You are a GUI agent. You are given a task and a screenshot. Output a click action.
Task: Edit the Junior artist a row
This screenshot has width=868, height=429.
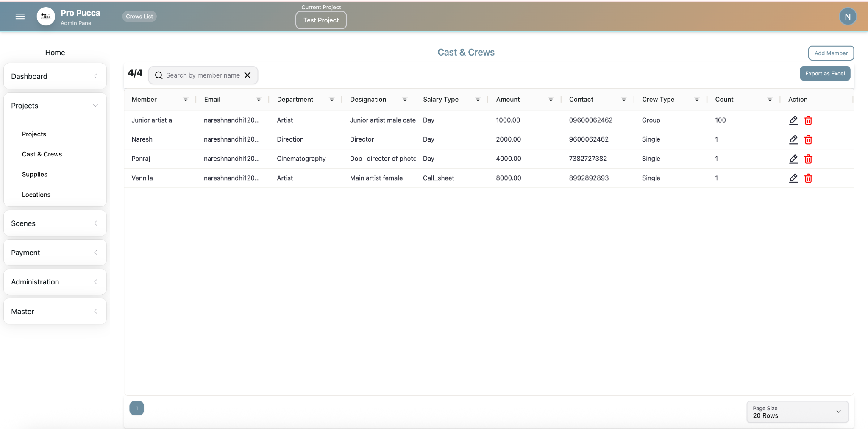pyautogui.click(x=793, y=120)
